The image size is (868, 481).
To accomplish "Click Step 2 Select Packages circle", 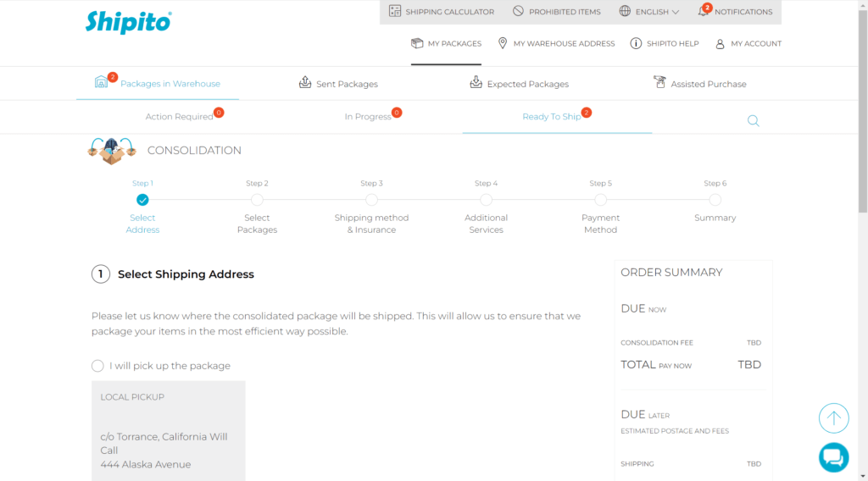I will (257, 200).
